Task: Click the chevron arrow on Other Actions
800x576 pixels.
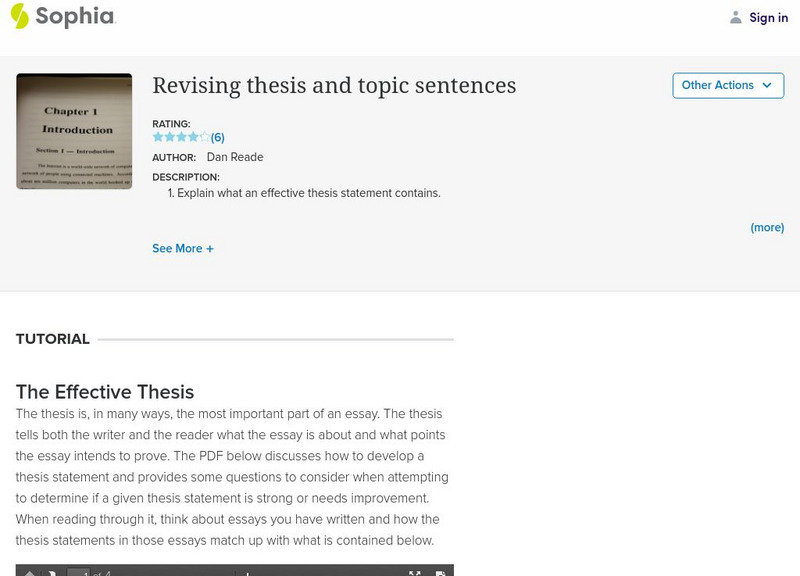Action: (767, 85)
